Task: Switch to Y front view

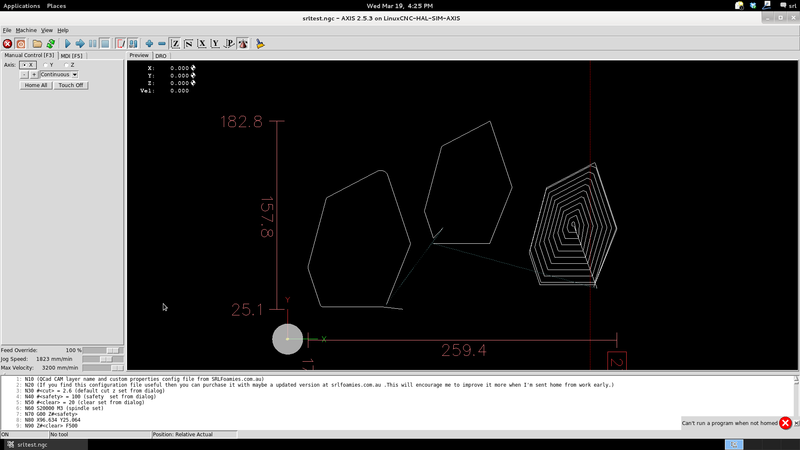Action: coord(215,44)
